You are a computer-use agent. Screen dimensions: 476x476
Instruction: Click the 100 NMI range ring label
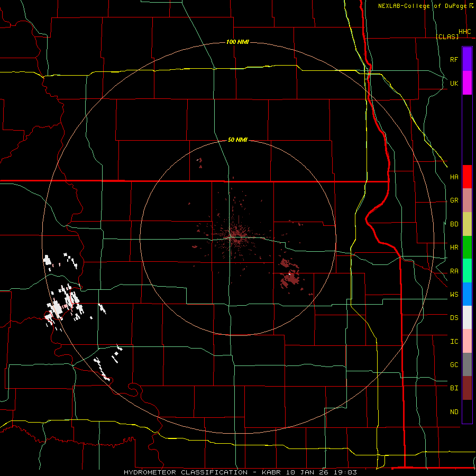(237, 42)
